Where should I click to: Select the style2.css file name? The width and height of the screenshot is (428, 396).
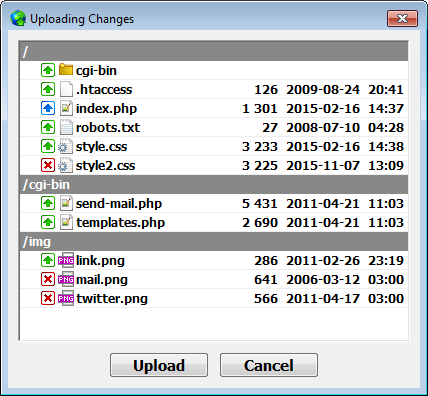105,166
